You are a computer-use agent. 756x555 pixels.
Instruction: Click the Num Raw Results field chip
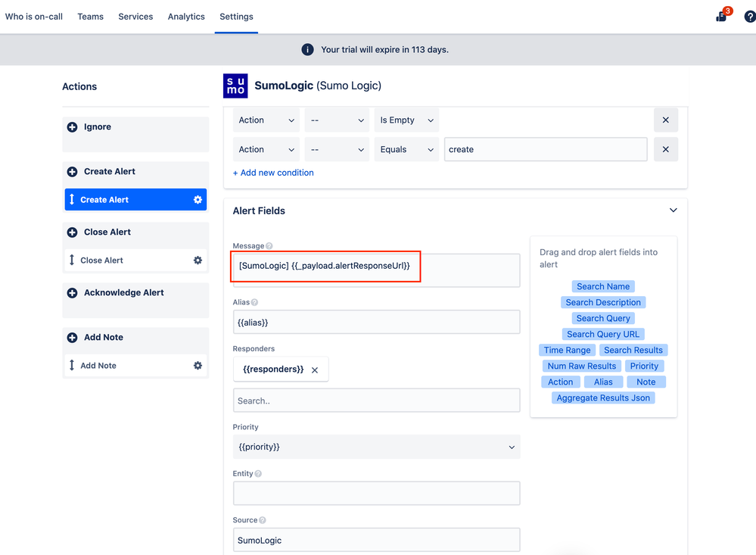point(582,366)
